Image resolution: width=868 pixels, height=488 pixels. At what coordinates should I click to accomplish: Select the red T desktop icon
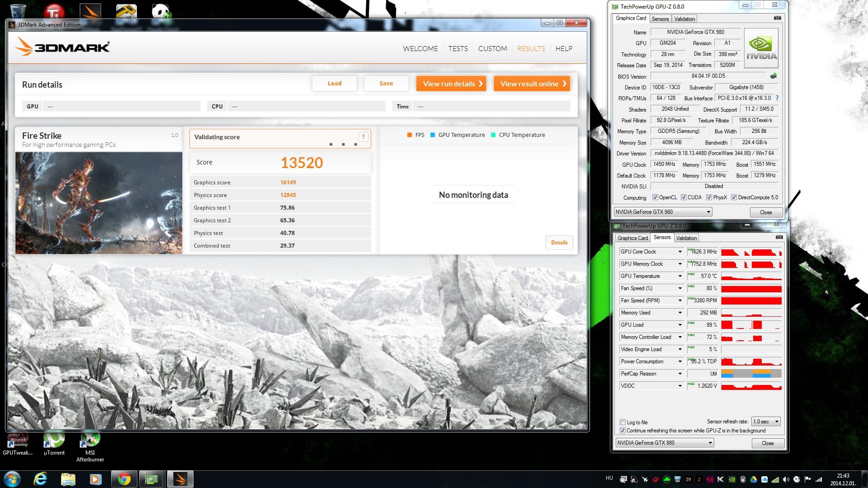[54, 11]
